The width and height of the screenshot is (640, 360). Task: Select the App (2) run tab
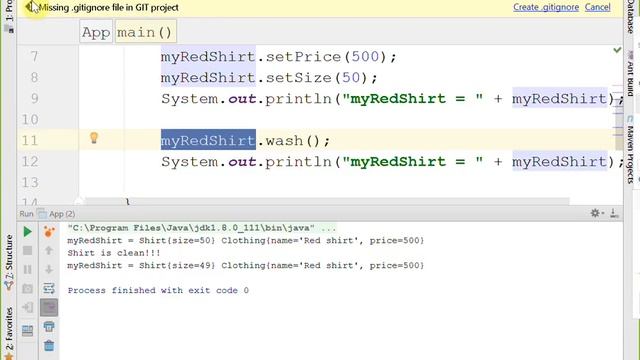click(56, 213)
